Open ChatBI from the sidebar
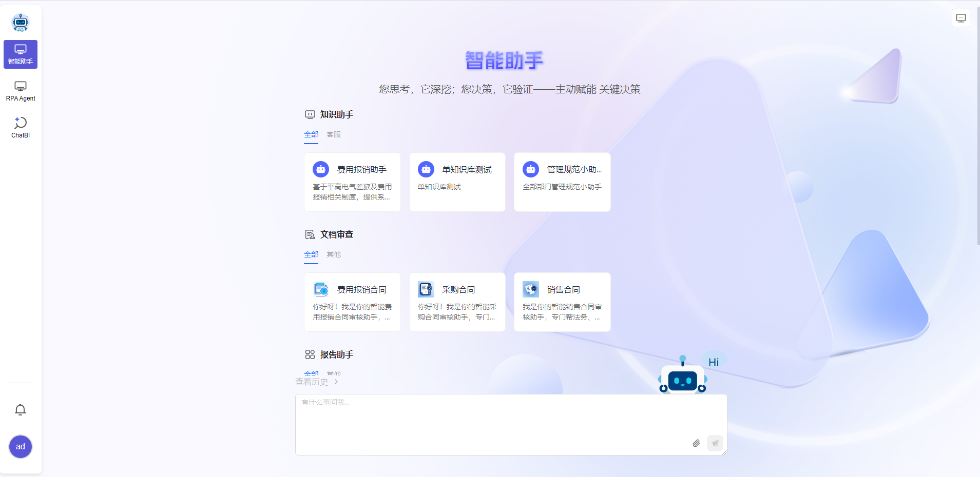 pyautogui.click(x=21, y=127)
